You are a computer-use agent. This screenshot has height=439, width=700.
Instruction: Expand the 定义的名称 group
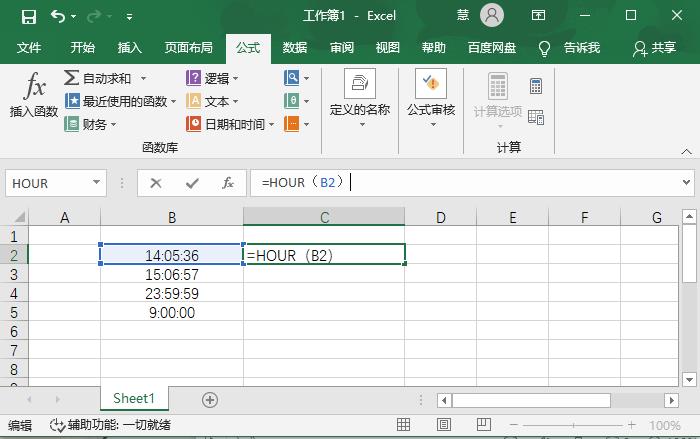[360, 98]
